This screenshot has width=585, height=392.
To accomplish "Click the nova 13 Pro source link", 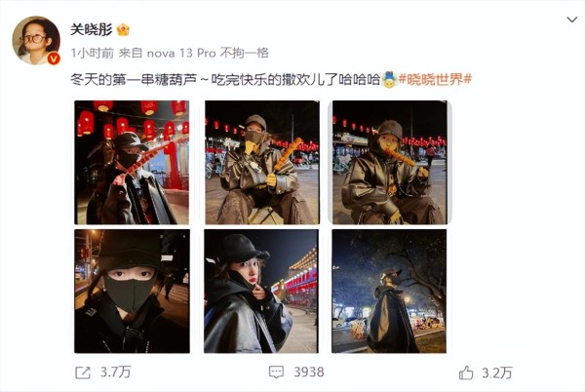I will 181,54.
